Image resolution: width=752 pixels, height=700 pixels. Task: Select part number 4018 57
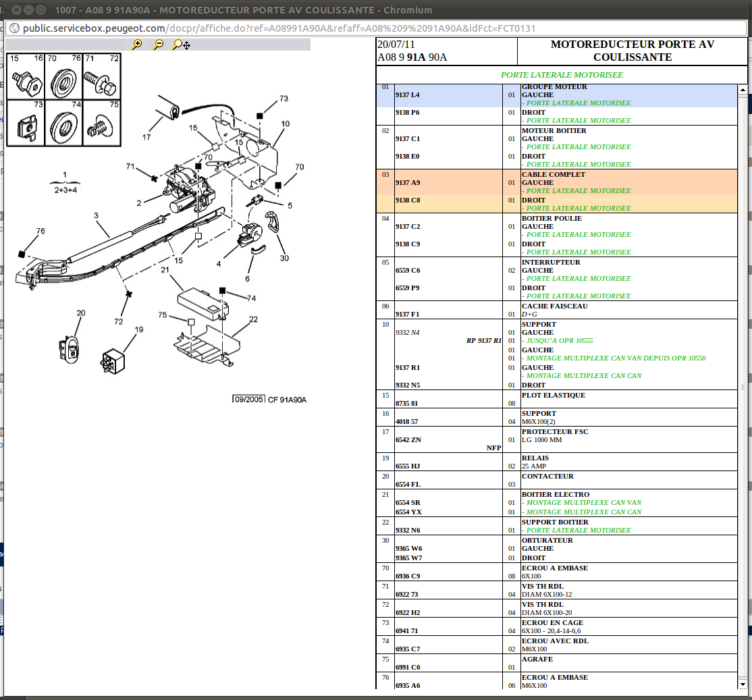pyautogui.click(x=406, y=422)
